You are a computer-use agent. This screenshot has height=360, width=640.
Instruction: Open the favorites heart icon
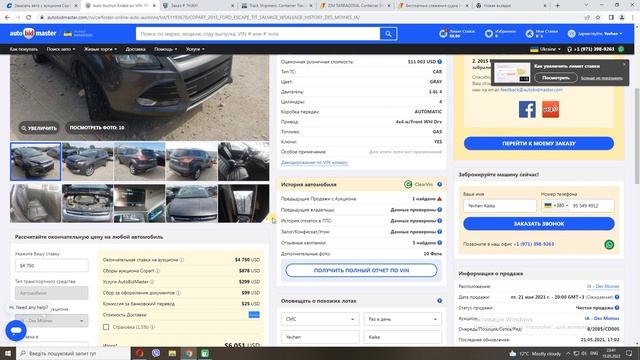pos(489,34)
